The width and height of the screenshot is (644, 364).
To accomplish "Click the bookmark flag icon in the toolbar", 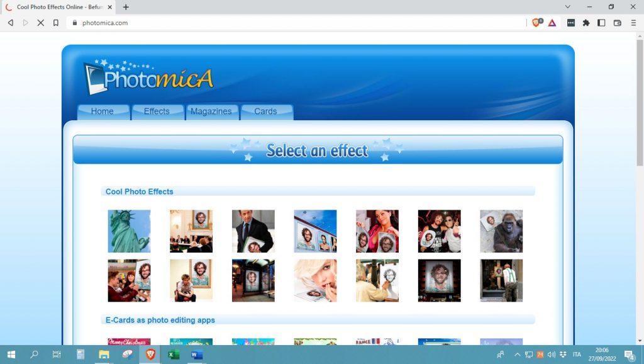I will [x=55, y=22].
